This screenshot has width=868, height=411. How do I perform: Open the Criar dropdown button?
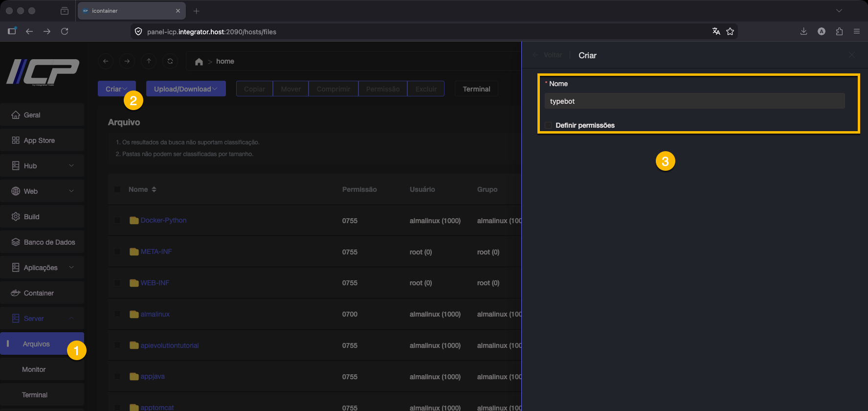(x=116, y=89)
